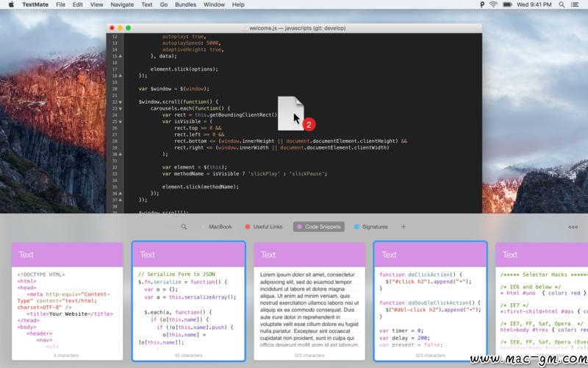
Task: Click the '45 characters' label on Serialize card
Action: coord(189,355)
